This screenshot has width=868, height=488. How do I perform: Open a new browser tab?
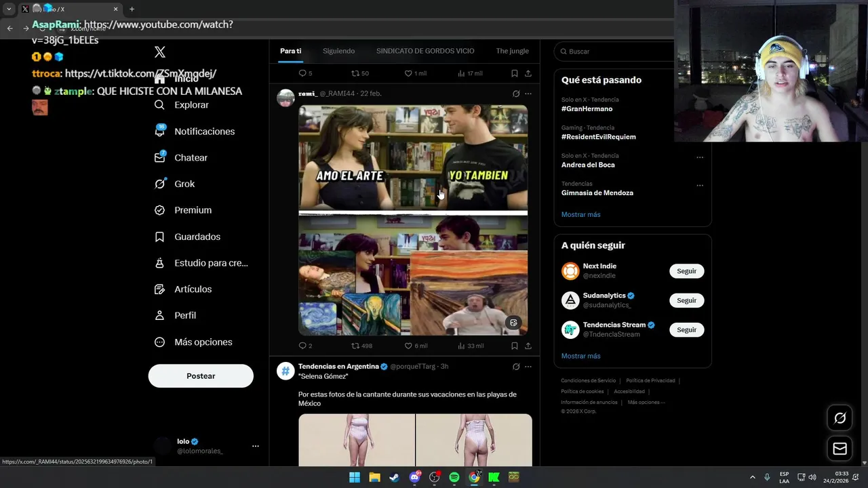132,9
